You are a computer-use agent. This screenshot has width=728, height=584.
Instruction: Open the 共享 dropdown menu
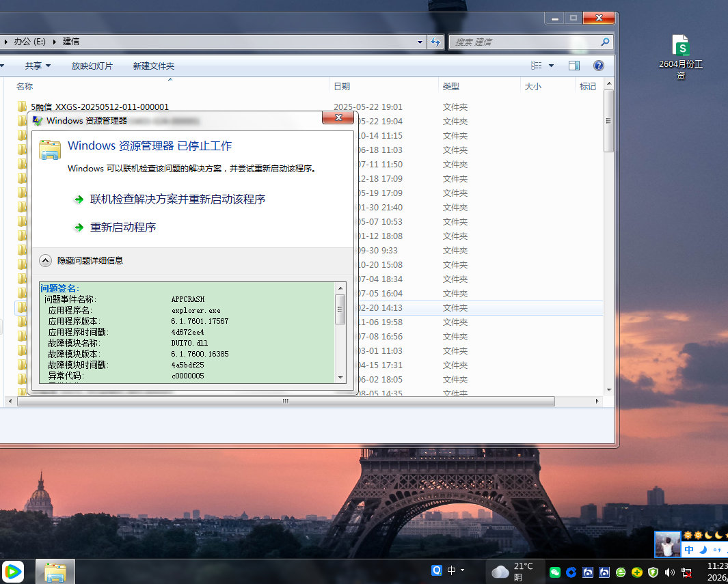click(38, 66)
